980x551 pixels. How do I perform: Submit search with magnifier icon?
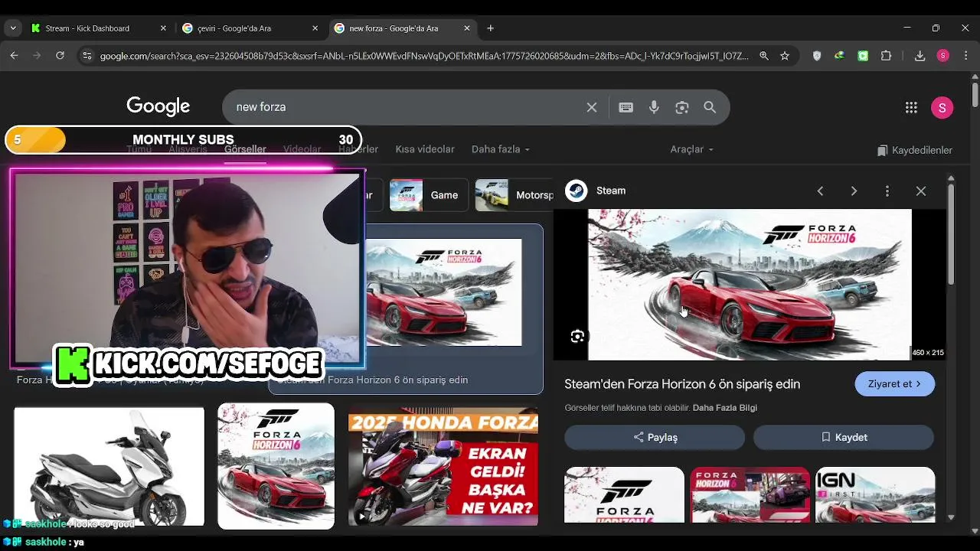(x=710, y=107)
